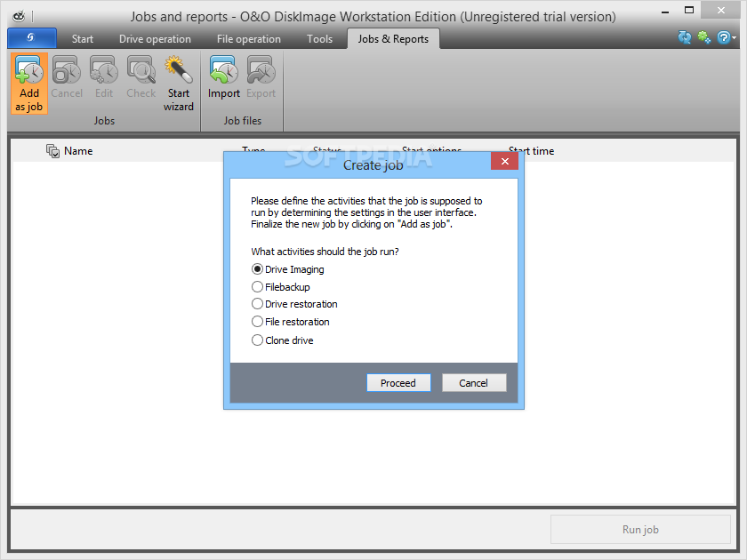Select the Drive Imaging radio option
The height and width of the screenshot is (560, 747).
pyautogui.click(x=257, y=269)
